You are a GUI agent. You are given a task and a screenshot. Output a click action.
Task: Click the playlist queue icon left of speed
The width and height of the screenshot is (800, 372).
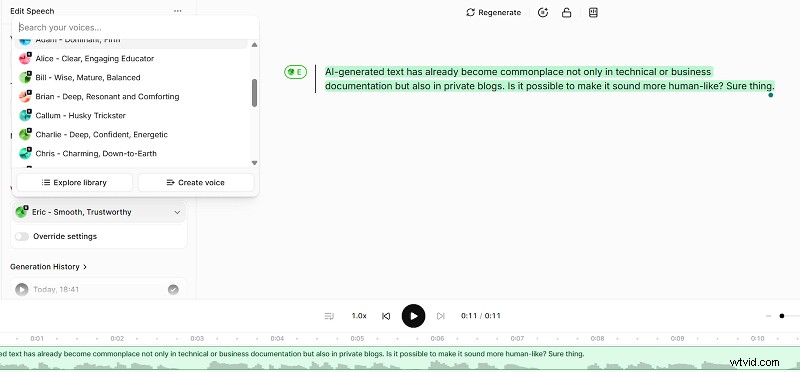tap(329, 316)
